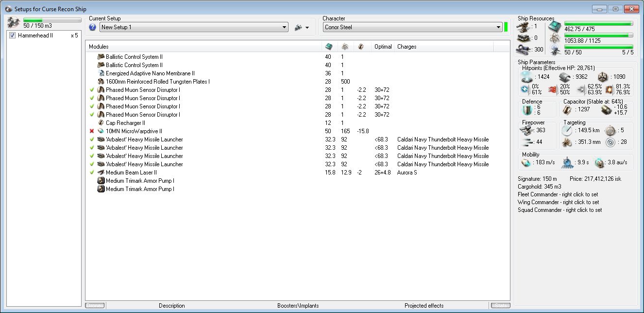Click the Price: 217,412,126 isk value
Screen dimensions: 644x313
pyautogui.click(x=595, y=179)
